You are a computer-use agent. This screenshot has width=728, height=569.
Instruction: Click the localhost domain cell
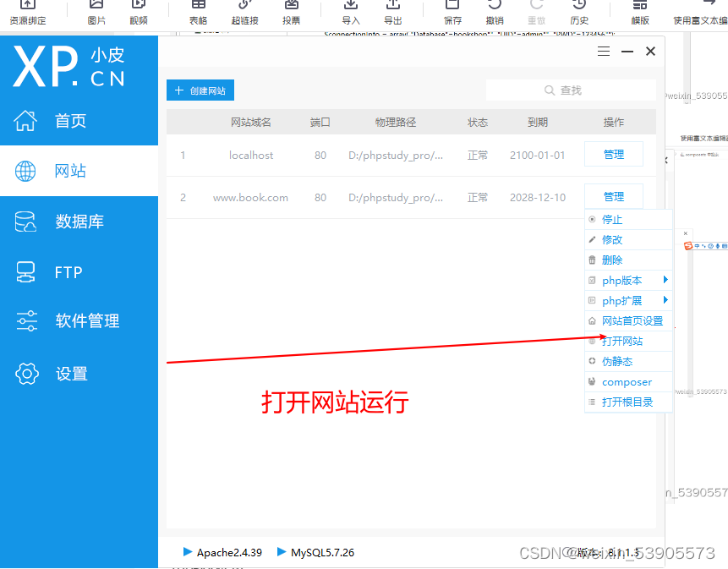pos(251,156)
